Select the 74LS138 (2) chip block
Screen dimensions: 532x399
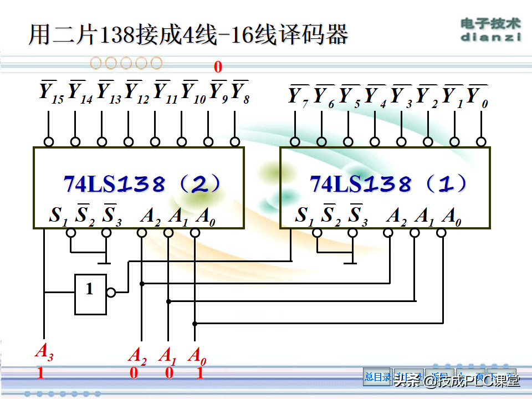click(139, 188)
